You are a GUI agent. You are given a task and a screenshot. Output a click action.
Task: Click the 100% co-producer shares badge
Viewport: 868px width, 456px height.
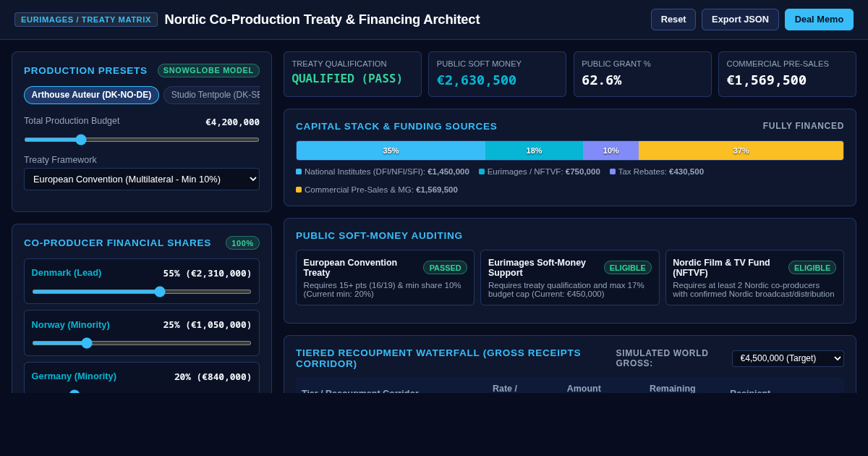pos(242,243)
